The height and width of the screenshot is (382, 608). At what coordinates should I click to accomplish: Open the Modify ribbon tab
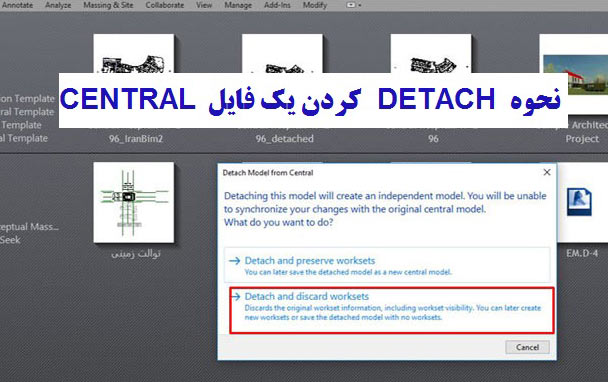(x=315, y=5)
